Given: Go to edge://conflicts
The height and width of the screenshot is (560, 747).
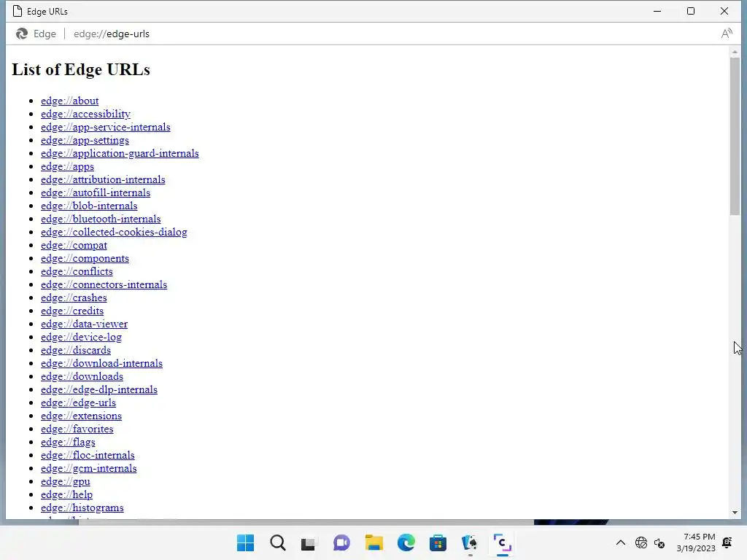Looking at the screenshot, I should pyautogui.click(x=77, y=271).
